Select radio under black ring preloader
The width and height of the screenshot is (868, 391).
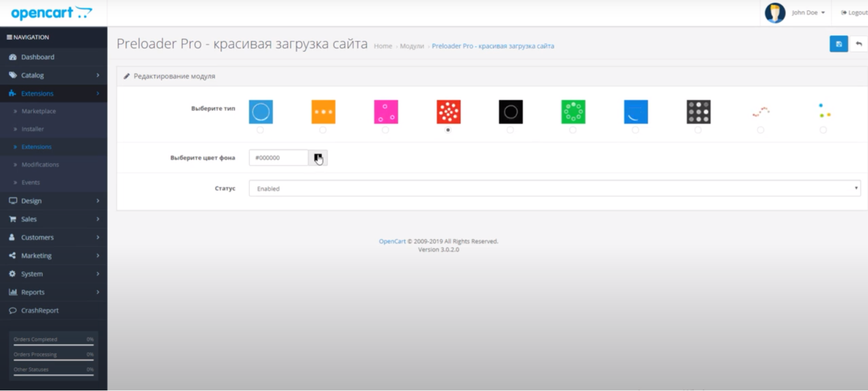point(510,130)
